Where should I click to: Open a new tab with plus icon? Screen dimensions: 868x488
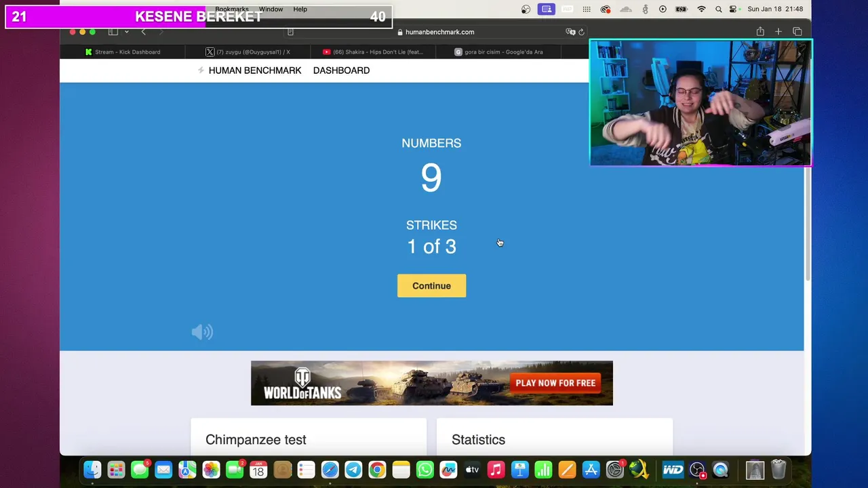click(778, 31)
